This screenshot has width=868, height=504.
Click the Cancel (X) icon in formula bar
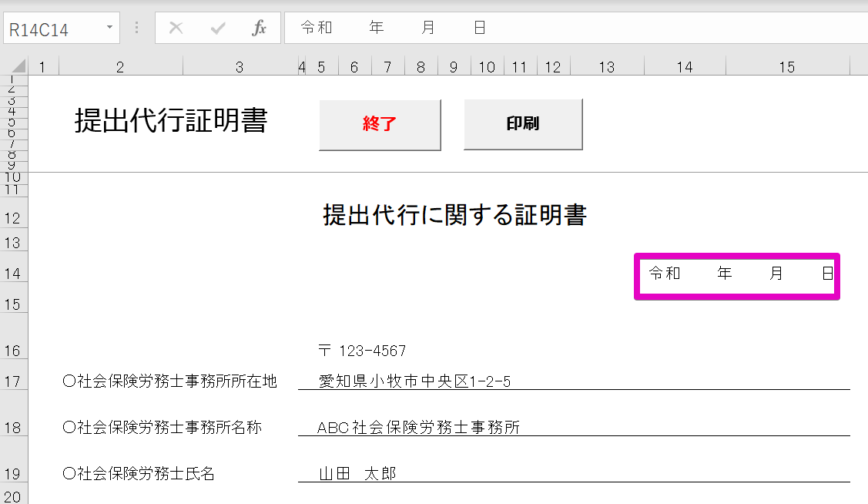pos(176,29)
